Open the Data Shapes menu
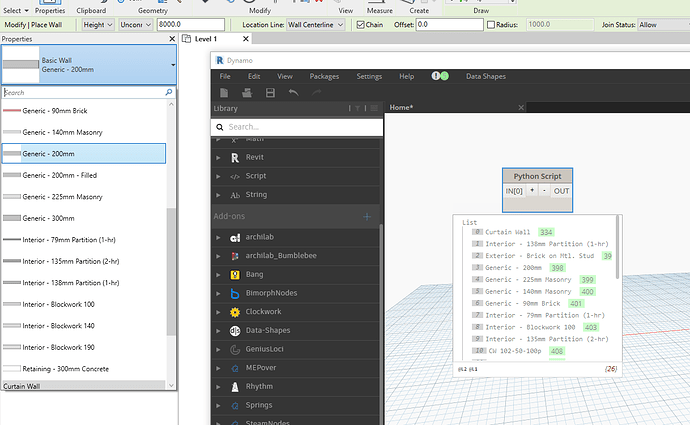Viewport: 690px width, 425px height. tap(486, 76)
